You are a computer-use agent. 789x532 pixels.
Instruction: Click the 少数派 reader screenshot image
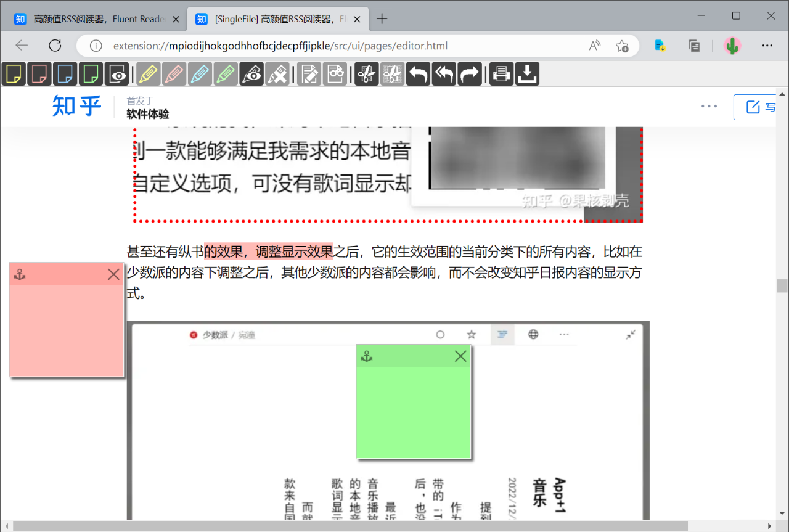click(388, 420)
